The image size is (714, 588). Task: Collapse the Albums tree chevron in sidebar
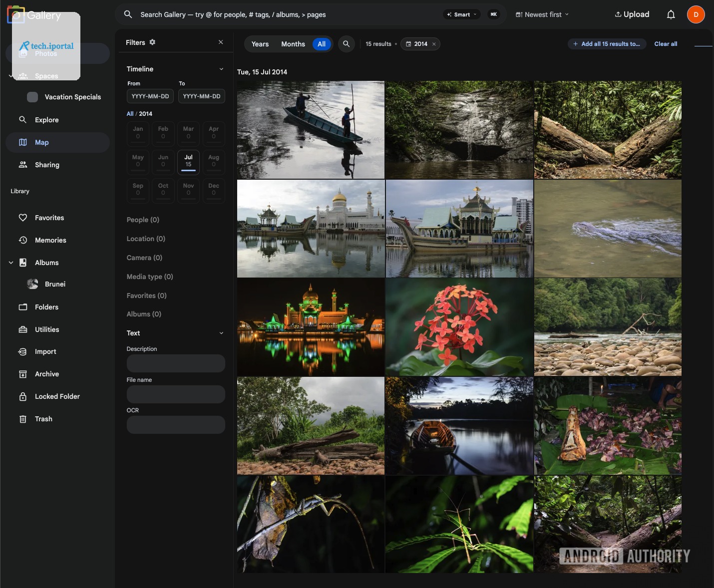[x=11, y=263]
